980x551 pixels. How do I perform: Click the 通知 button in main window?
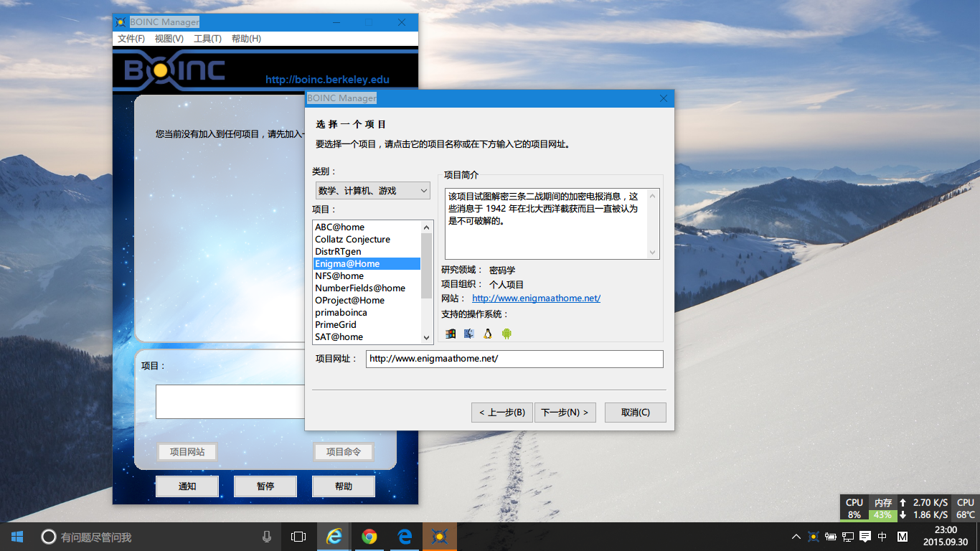pos(187,486)
